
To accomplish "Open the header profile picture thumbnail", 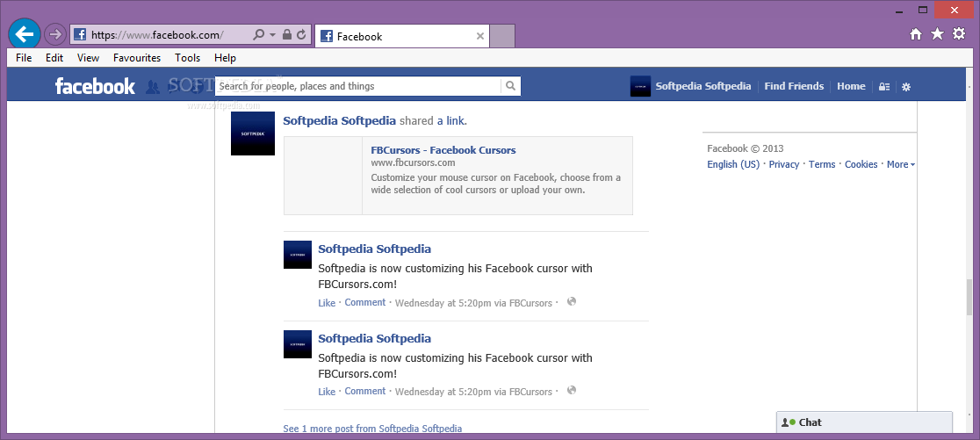I will 640,86.
